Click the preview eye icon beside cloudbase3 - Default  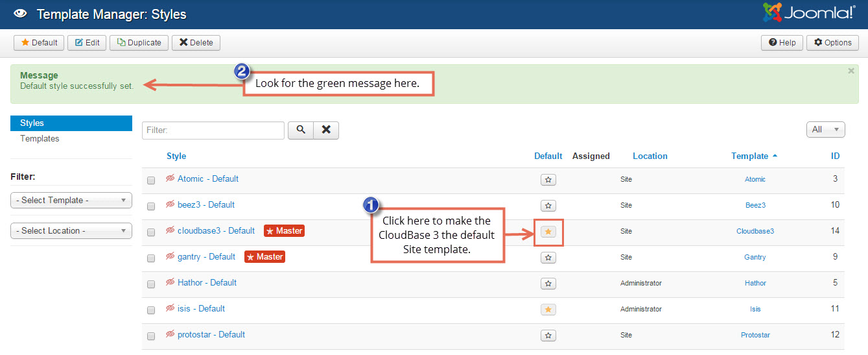point(170,230)
